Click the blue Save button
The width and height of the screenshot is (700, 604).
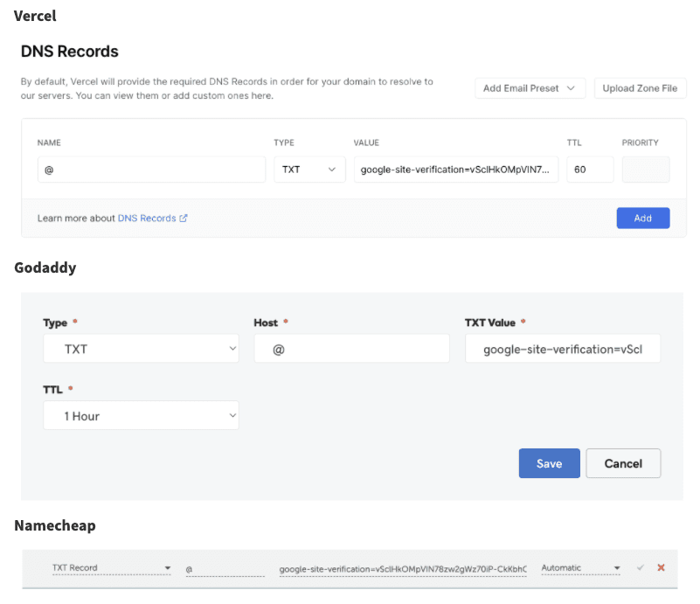click(x=549, y=463)
